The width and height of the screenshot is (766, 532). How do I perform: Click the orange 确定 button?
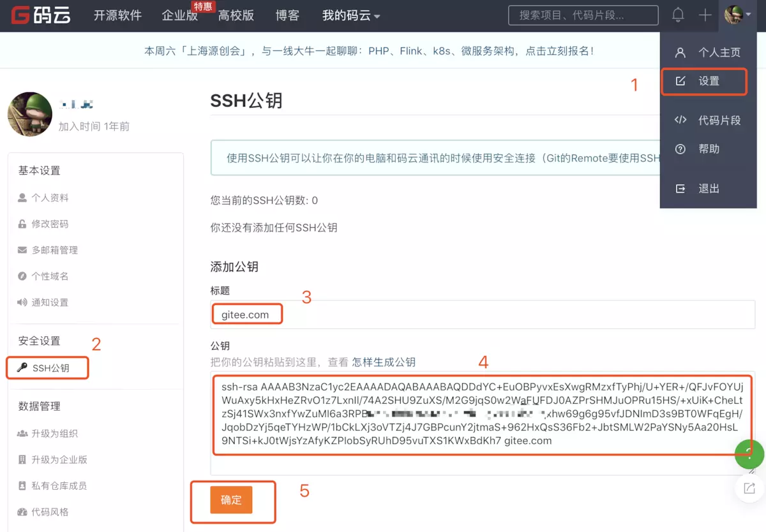[x=231, y=500]
